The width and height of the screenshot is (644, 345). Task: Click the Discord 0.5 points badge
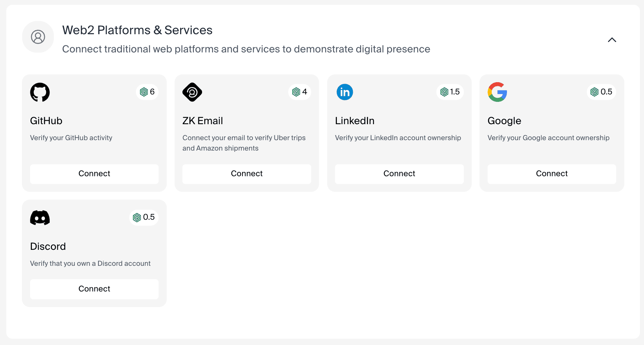click(x=144, y=217)
